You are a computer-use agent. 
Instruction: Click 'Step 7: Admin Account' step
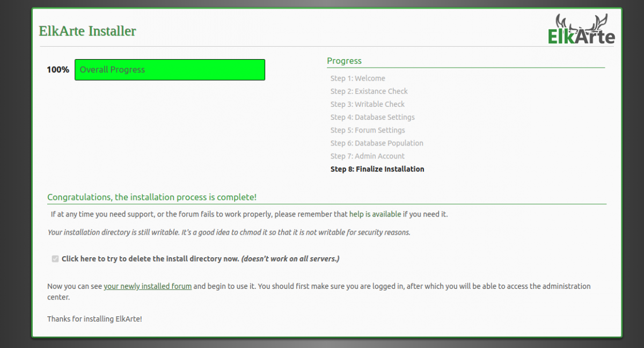(368, 156)
